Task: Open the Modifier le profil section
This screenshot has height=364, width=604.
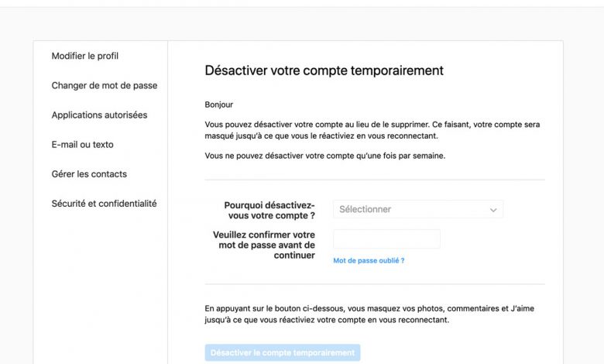Action: coord(85,56)
